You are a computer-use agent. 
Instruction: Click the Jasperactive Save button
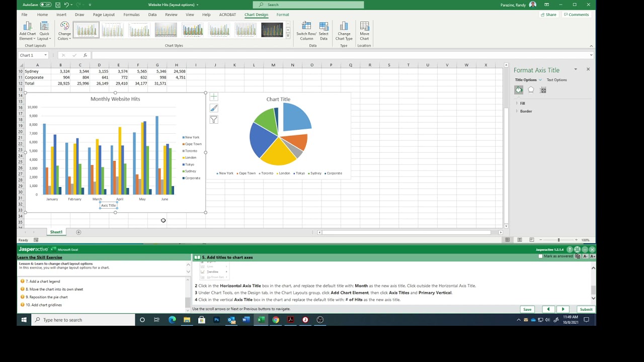tap(527, 309)
